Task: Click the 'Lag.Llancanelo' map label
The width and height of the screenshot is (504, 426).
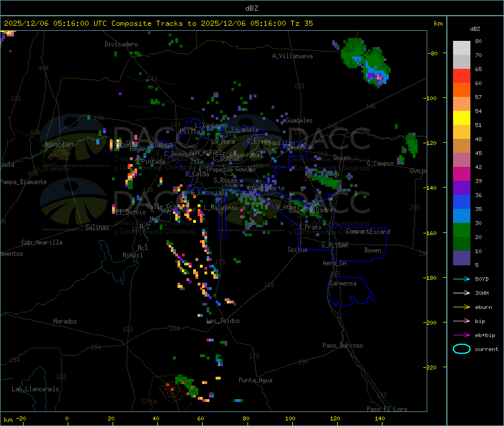Action: [36, 389]
